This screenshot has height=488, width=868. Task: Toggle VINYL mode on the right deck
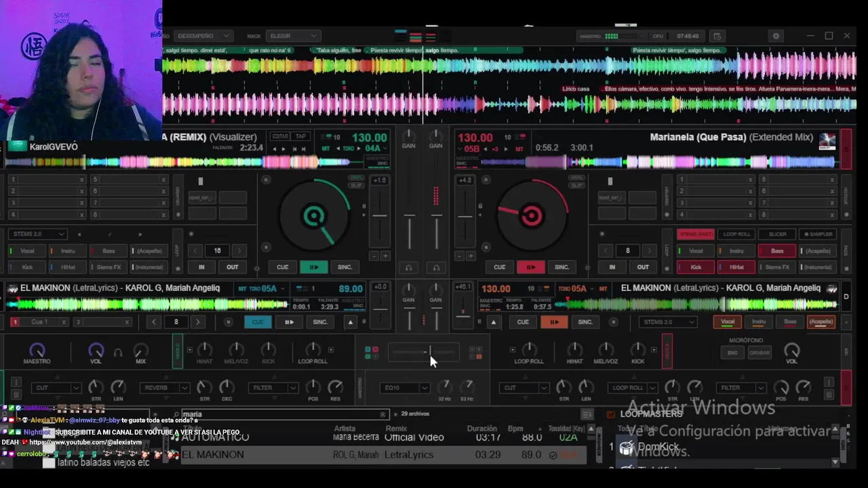coord(576,179)
